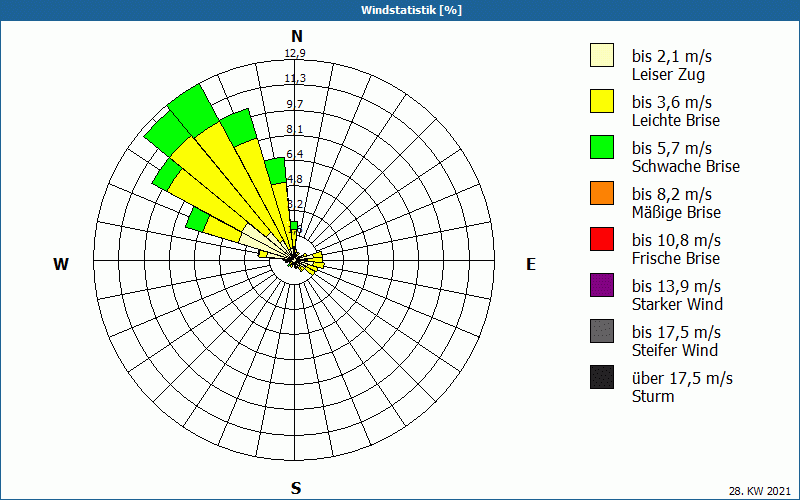800x500 pixels.
Task: Click the 'bis 2,1 m/s' legend text
Action: click(671, 56)
